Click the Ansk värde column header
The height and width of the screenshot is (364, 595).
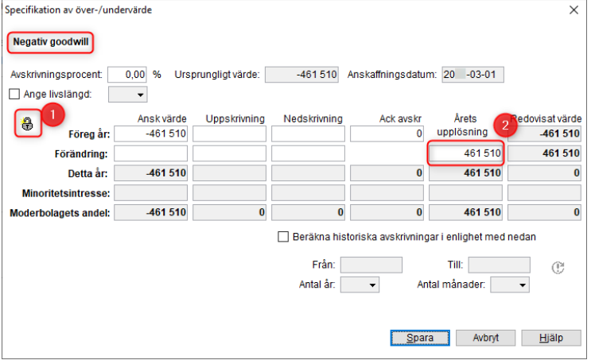click(162, 118)
